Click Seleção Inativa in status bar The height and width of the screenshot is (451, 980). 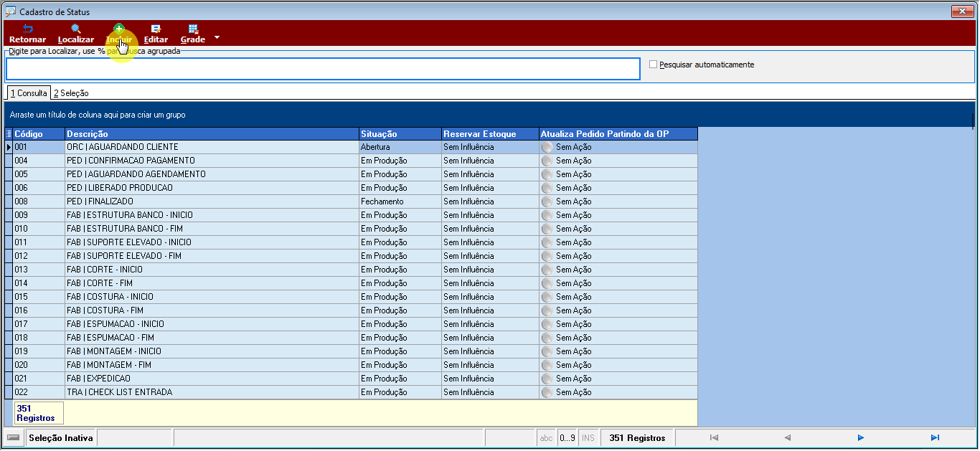point(61,438)
